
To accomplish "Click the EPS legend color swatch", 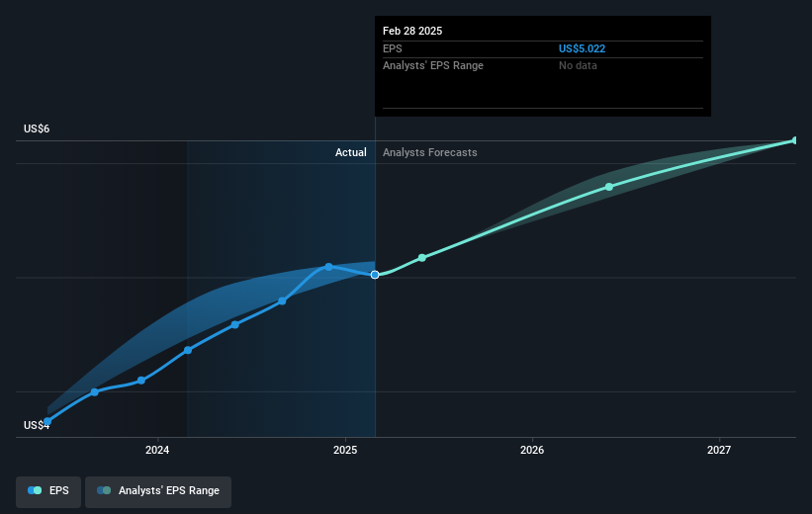I will (x=35, y=490).
